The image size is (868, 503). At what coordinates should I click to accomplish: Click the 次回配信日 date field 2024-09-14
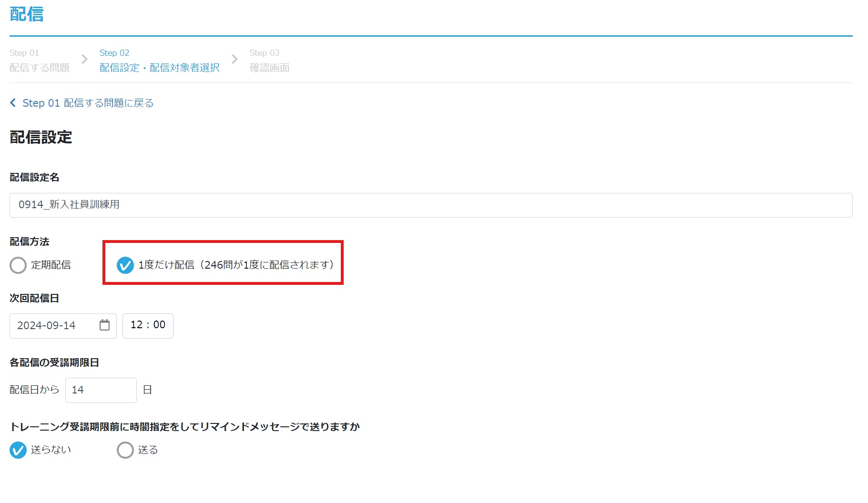[x=63, y=326]
